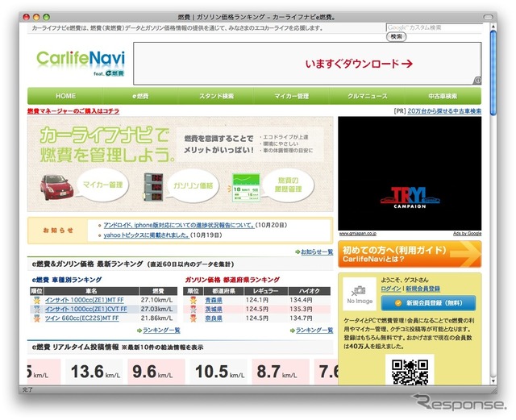Screen dimensions: 516x420
Task: Click the マイカー管理 speech bubble
Action: (x=102, y=185)
